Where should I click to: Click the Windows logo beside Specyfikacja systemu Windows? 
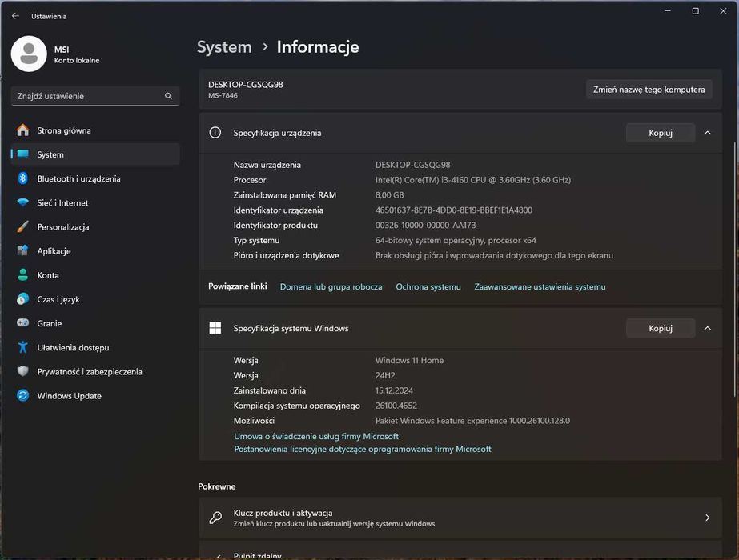point(215,328)
